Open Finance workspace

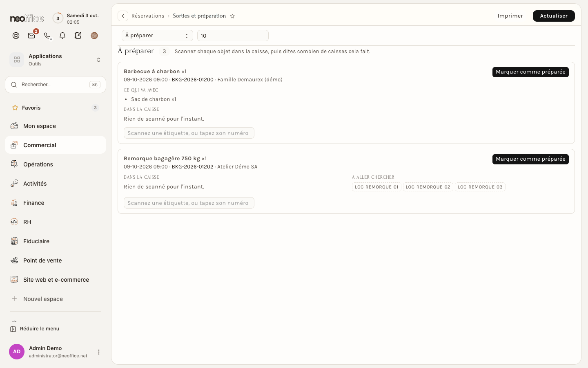click(56, 203)
